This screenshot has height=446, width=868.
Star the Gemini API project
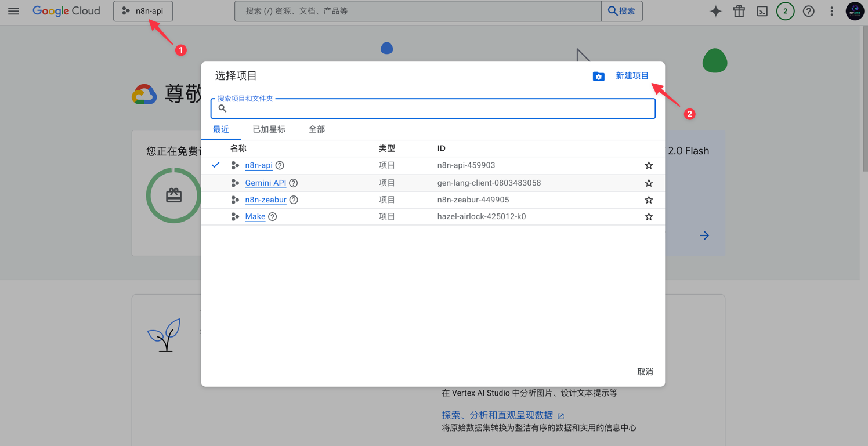pos(649,182)
